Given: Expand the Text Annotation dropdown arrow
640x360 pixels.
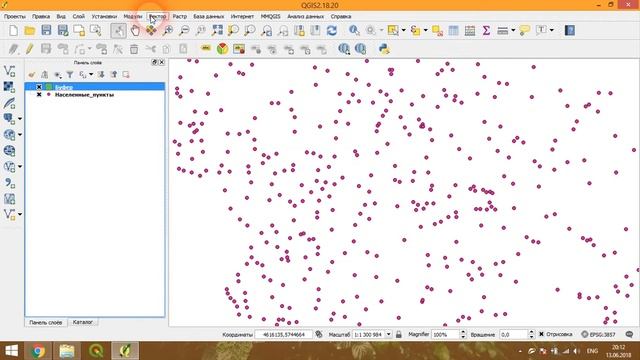Looking at the screenshot, I should [x=552, y=31].
